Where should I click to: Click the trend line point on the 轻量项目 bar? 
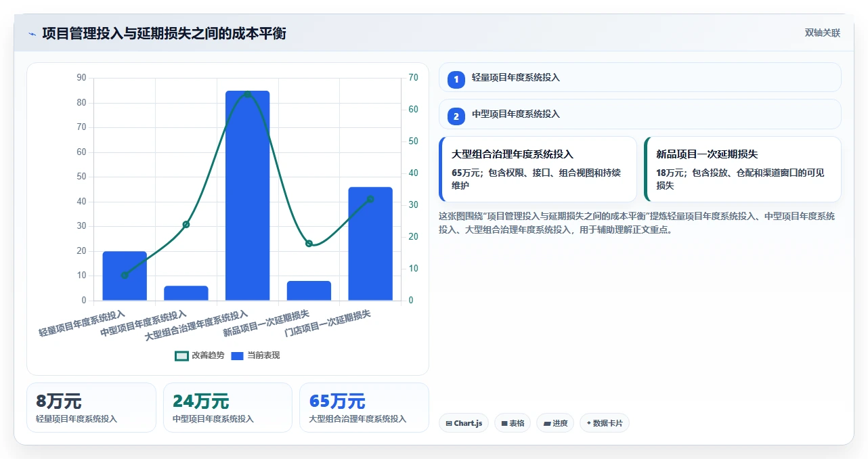click(x=125, y=275)
